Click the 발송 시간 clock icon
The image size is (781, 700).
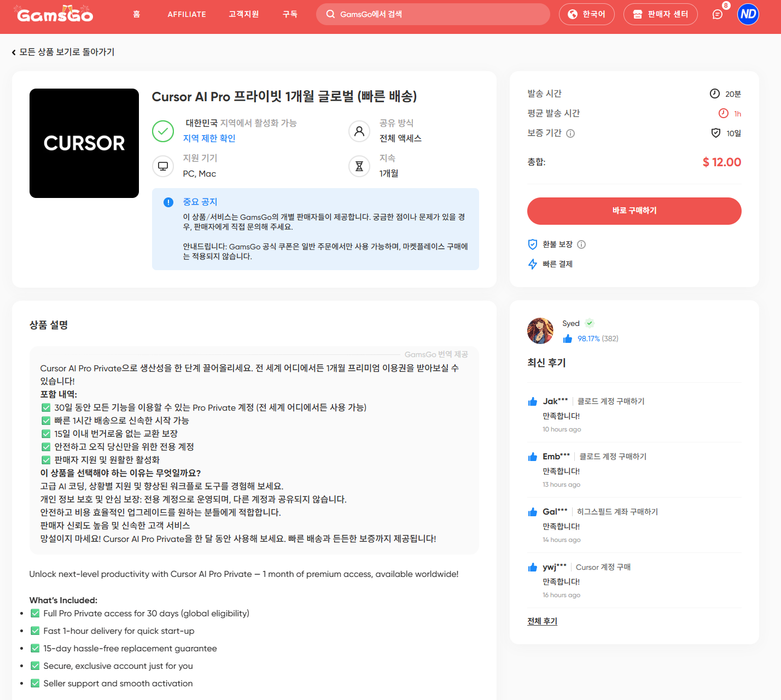tap(714, 94)
